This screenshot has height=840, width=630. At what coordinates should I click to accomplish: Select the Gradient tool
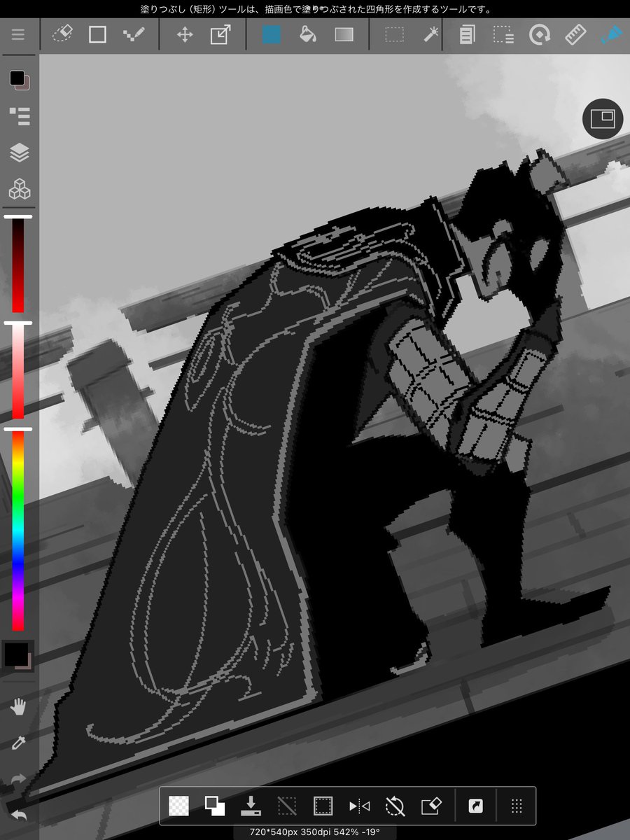pos(344,34)
